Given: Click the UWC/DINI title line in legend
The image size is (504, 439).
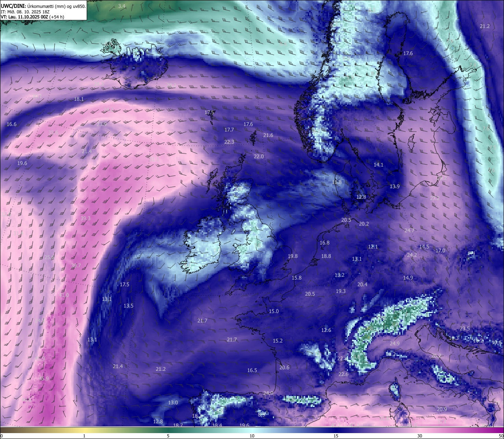Looking at the screenshot, I should (43, 6).
